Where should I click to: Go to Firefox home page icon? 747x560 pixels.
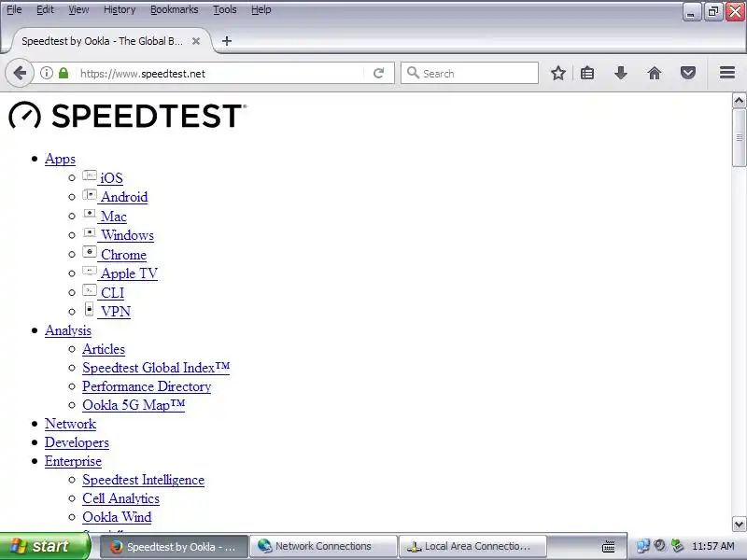point(655,74)
